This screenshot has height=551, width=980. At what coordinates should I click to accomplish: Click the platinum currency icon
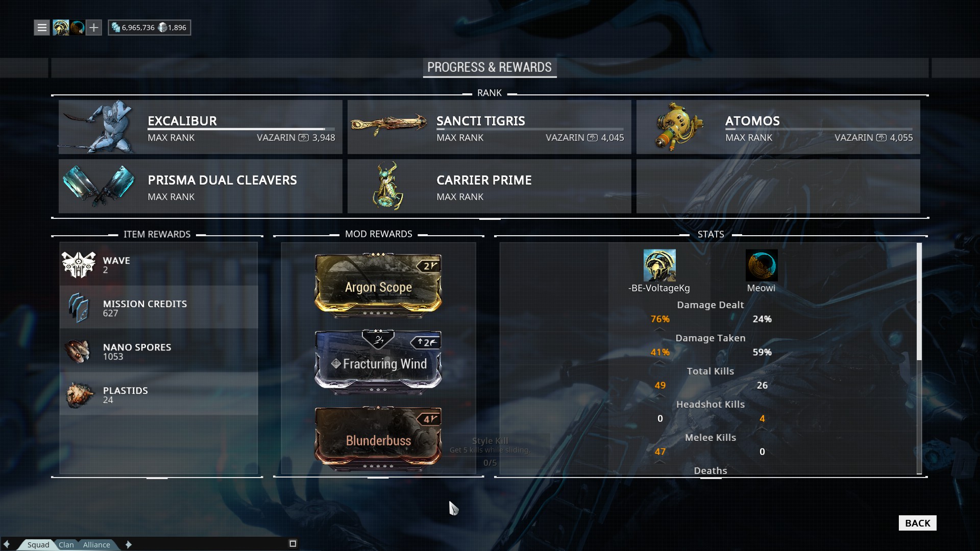162,28
